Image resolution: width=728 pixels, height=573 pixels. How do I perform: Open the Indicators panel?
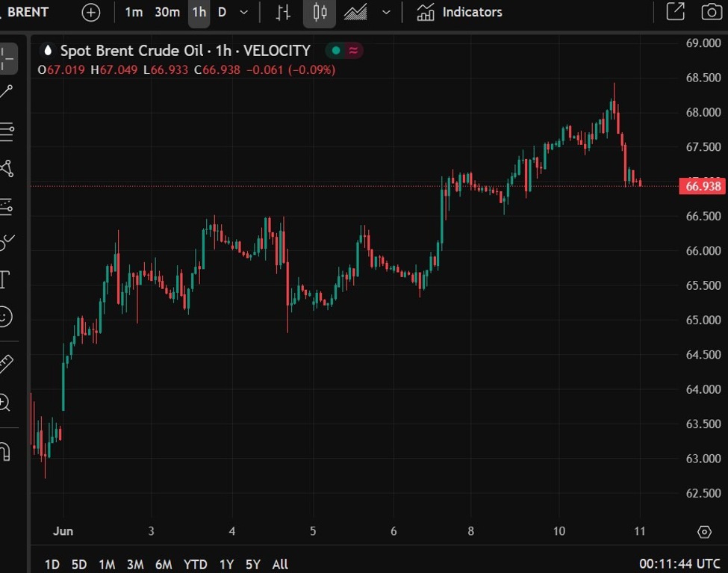tap(459, 12)
